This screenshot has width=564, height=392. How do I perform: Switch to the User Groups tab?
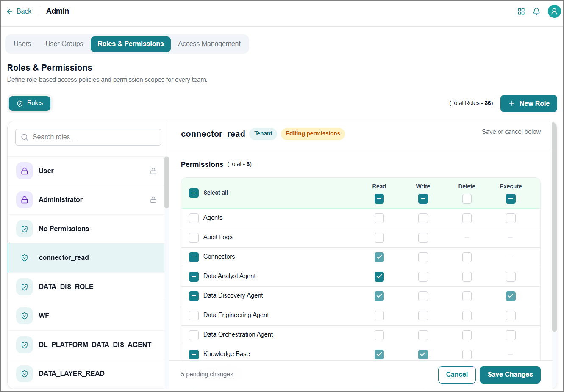(64, 44)
